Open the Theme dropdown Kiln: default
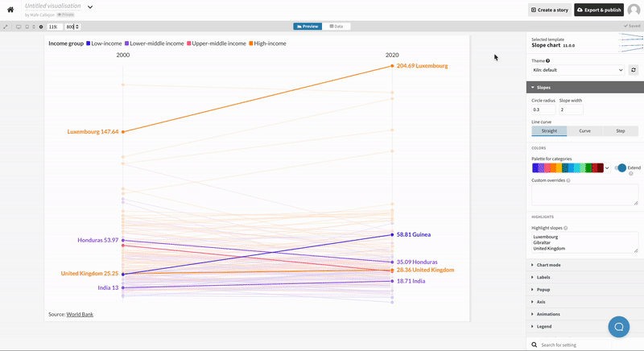This screenshot has width=644, height=351. 578,71
